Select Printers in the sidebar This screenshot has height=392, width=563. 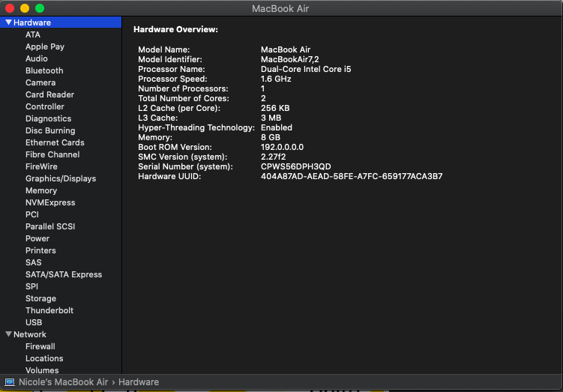40,250
